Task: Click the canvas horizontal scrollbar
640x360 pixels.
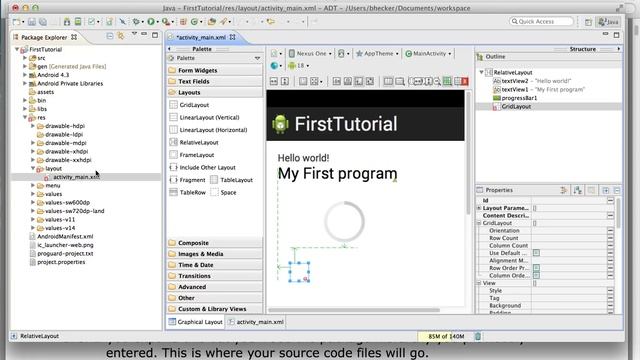Action: [354, 310]
